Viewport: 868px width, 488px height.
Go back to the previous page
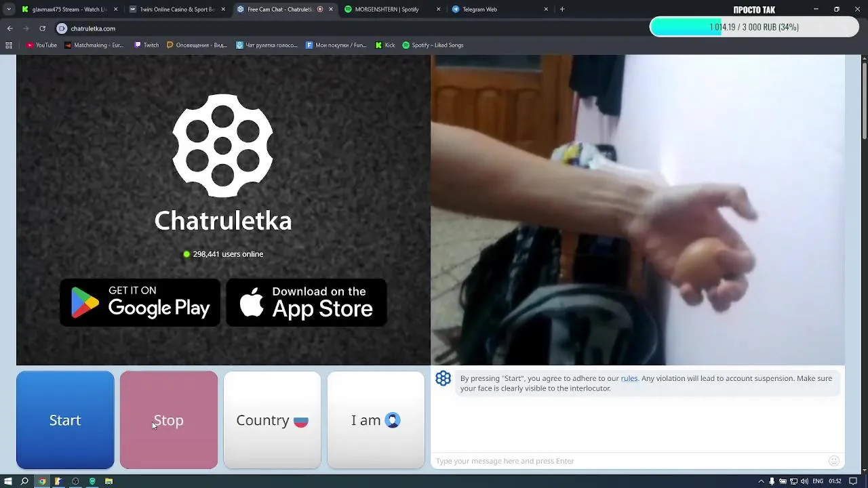[x=9, y=28]
